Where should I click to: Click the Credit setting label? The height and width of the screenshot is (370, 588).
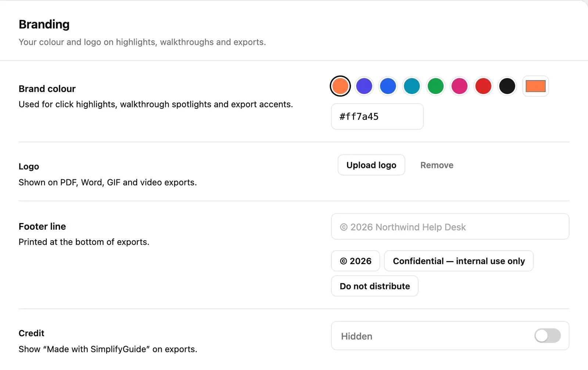click(x=31, y=333)
